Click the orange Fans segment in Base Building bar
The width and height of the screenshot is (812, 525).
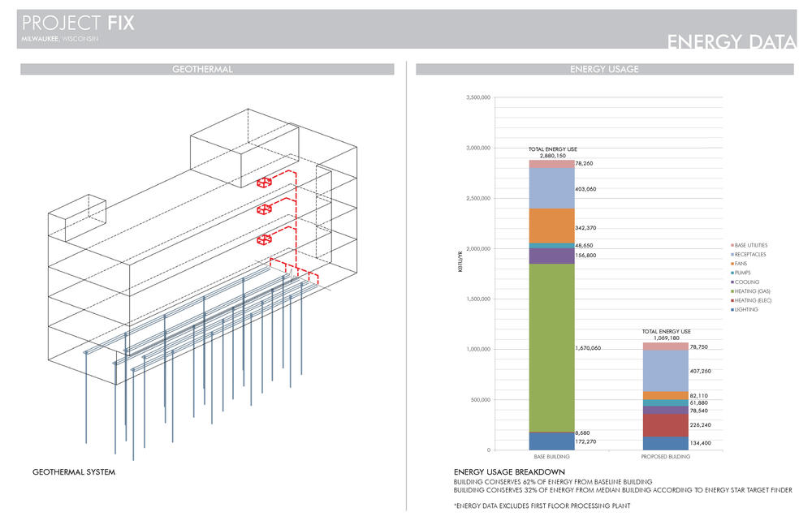(551, 226)
